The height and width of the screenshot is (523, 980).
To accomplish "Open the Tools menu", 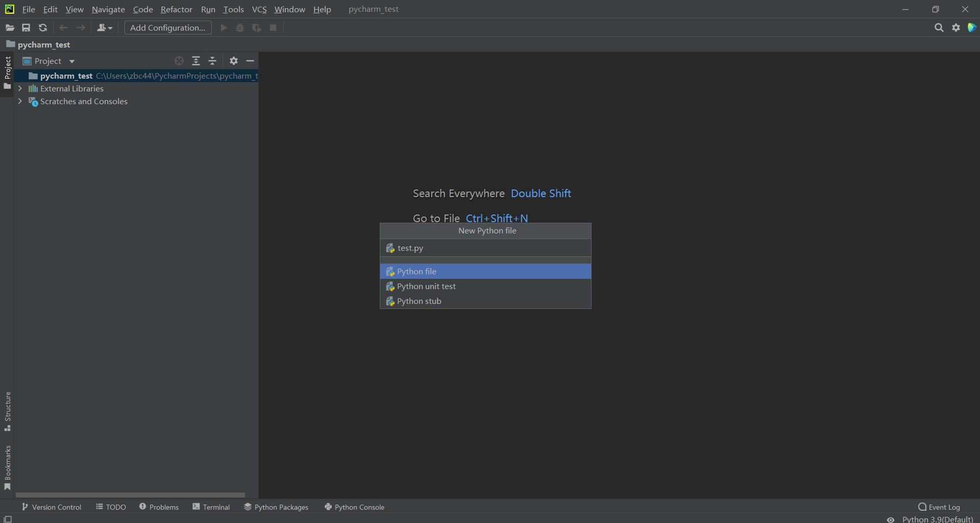I will [233, 9].
